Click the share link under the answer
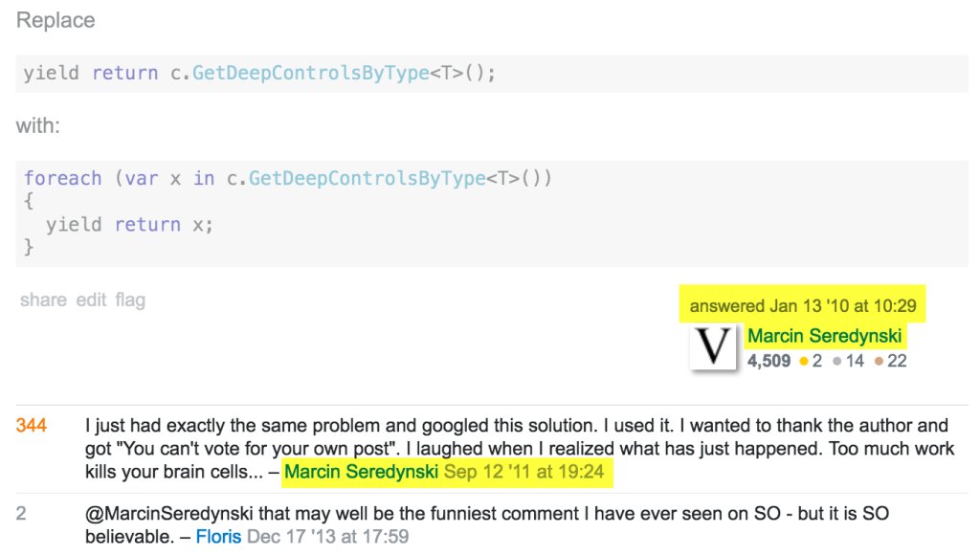The image size is (980, 556). coord(43,300)
